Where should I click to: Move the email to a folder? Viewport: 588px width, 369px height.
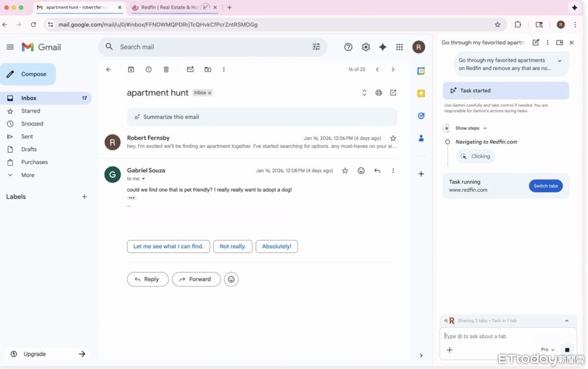pos(208,69)
